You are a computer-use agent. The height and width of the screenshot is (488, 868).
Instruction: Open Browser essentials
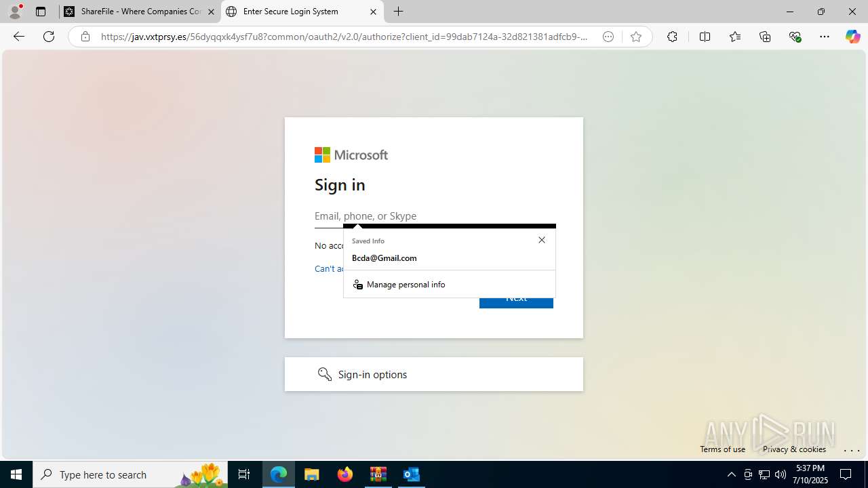(x=795, y=37)
